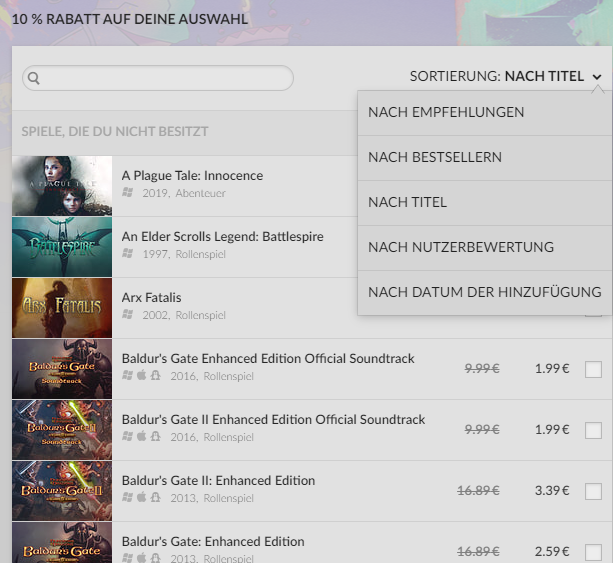This screenshot has height=563, width=613.
Task: Open Baldur's Gate Soundtrack cover thumbnail
Action: pyautogui.click(x=62, y=369)
